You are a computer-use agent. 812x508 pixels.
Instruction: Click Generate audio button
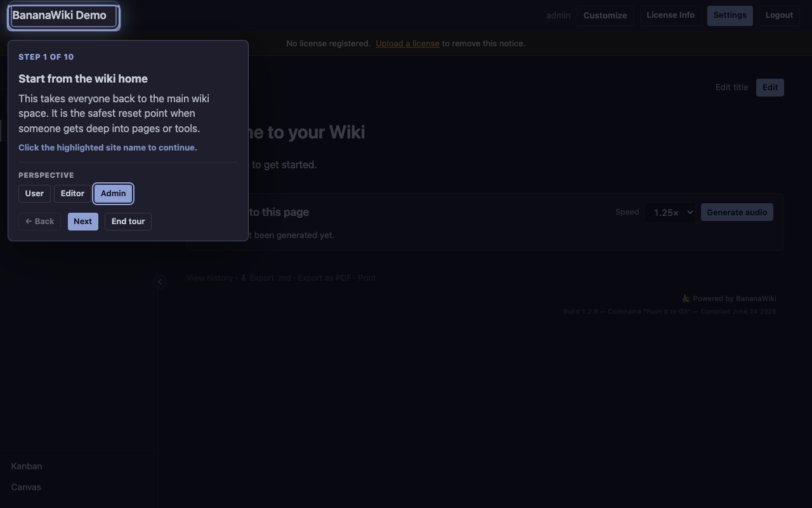pos(737,212)
